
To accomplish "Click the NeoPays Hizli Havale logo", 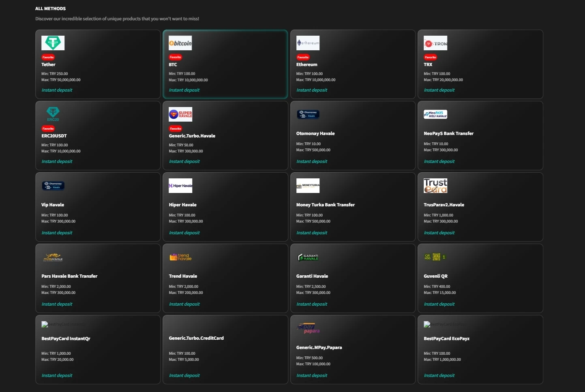I will tap(435, 114).
